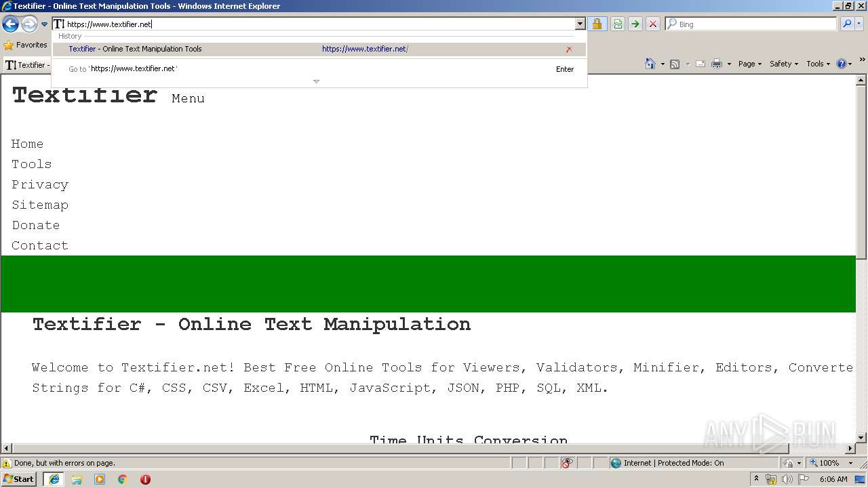Click in the Bing search box
This screenshot has width=868, height=488.
click(x=751, y=24)
